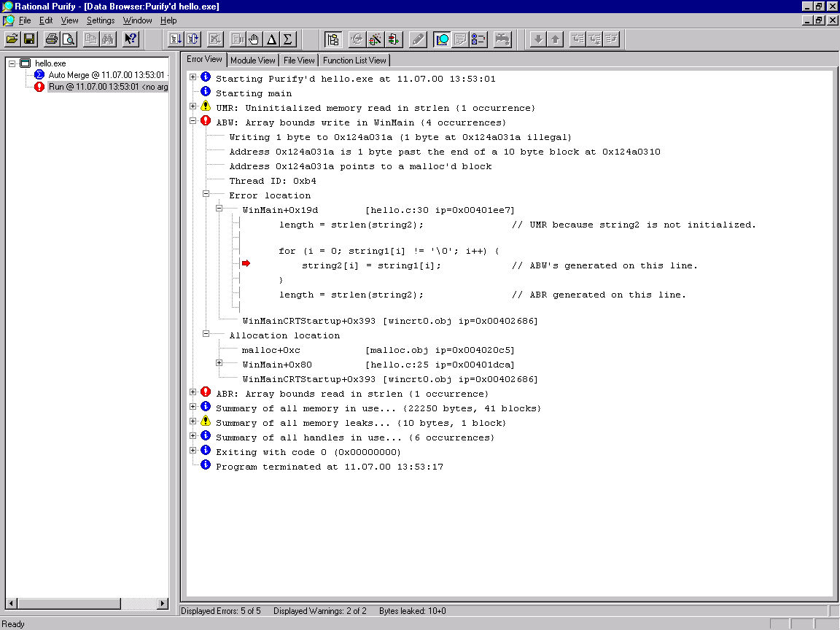Screen dimensions: 840x630
Task: Expand the Starting Purify'd hello.exe entry
Action: 192,77
